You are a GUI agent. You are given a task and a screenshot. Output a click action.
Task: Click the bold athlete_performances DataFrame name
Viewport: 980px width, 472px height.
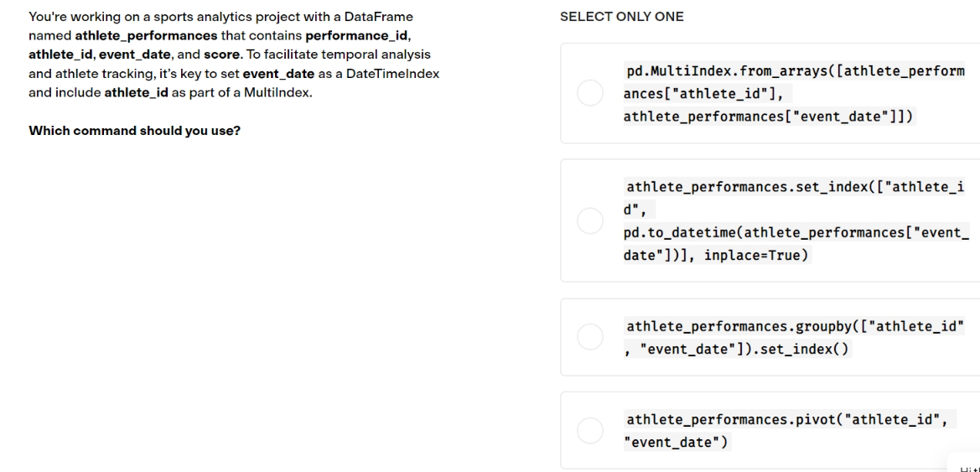coord(146,36)
